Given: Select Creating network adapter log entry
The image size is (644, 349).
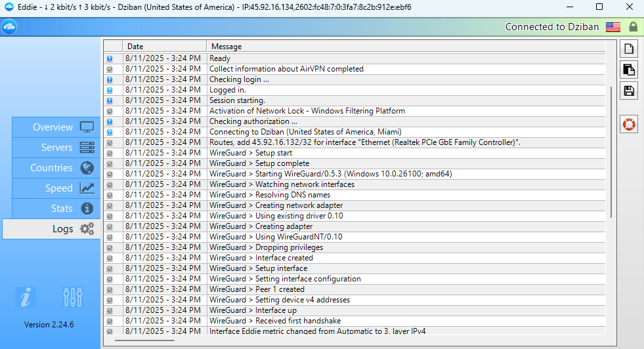Looking at the screenshot, I should click(x=354, y=205).
